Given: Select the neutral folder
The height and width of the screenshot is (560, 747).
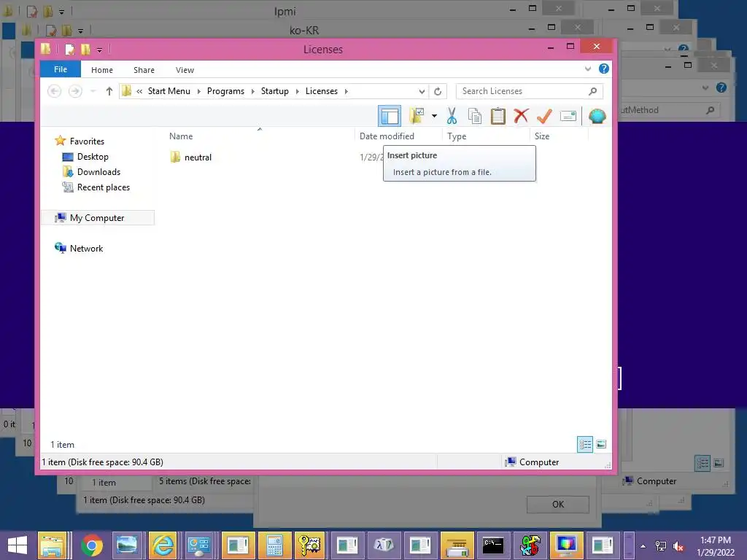Looking at the screenshot, I should pyautogui.click(x=190, y=157).
